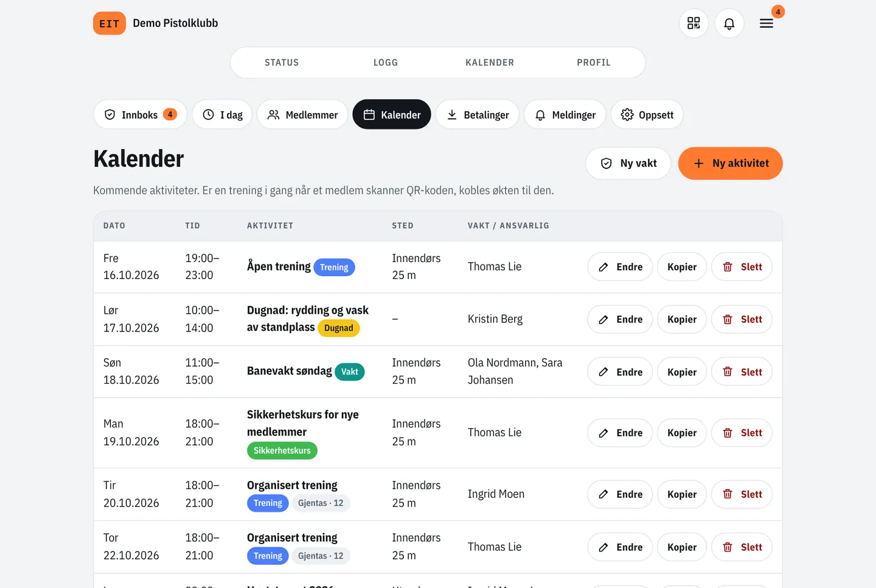Copy Organisert trening on 20.10.2026
The image size is (876, 588).
[x=682, y=494]
